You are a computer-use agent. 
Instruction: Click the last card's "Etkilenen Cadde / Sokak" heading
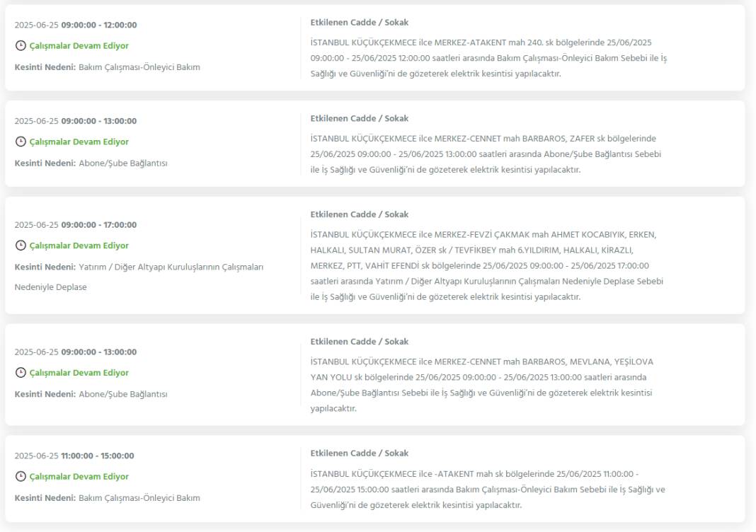point(359,453)
